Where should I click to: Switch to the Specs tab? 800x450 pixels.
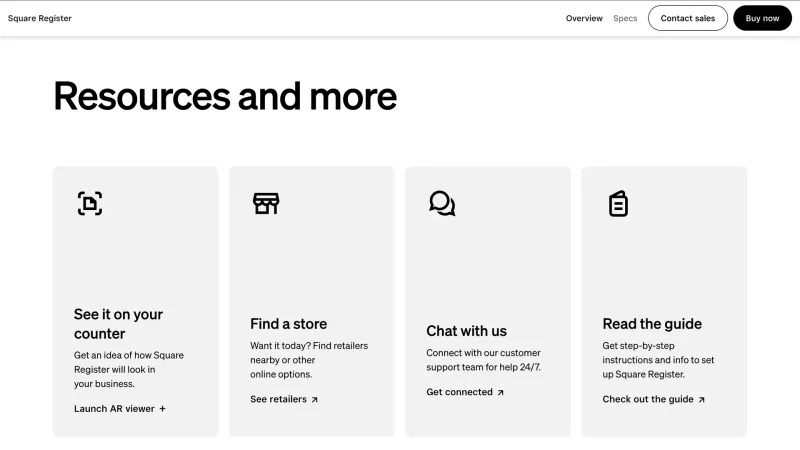coord(625,18)
